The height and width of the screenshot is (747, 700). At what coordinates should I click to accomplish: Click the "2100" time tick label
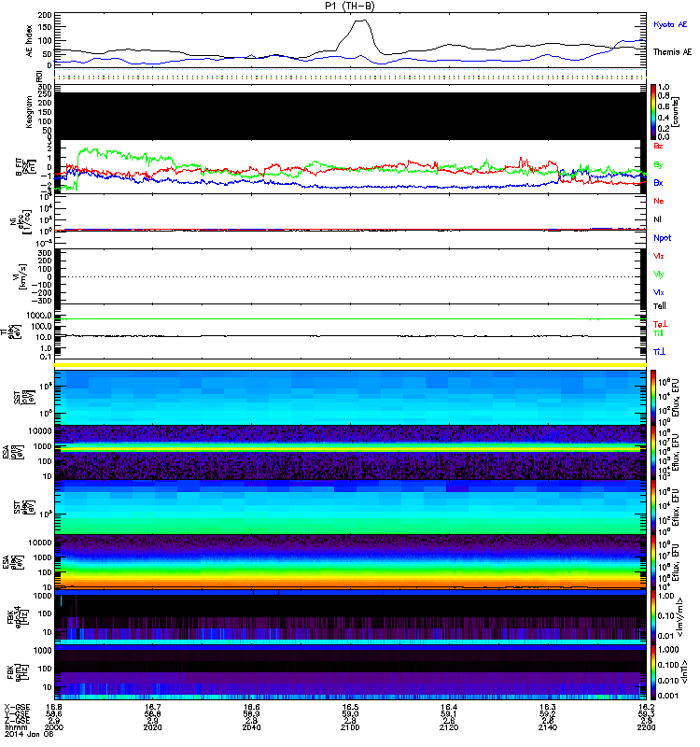350,727
